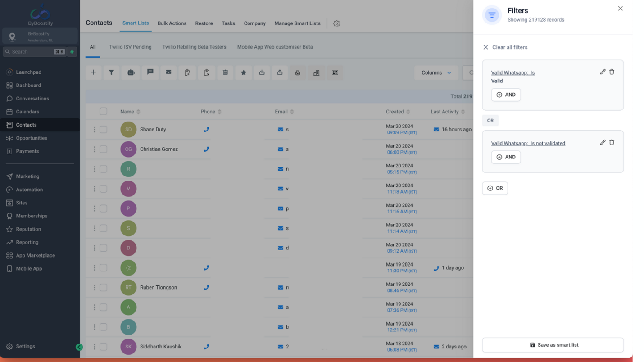Open the filter funnel tool
The height and width of the screenshot is (362, 644).
(x=111, y=72)
